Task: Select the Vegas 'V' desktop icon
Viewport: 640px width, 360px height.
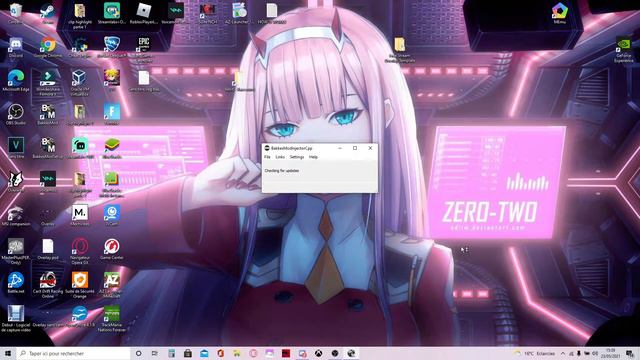Action: [16, 148]
